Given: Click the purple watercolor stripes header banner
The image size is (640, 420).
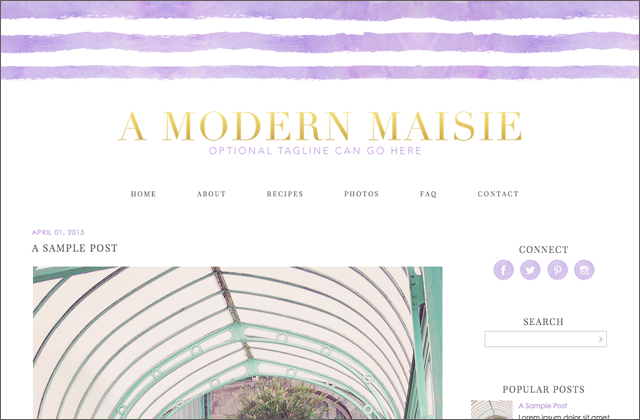Looking at the screenshot, I should click(x=320, y=40).
